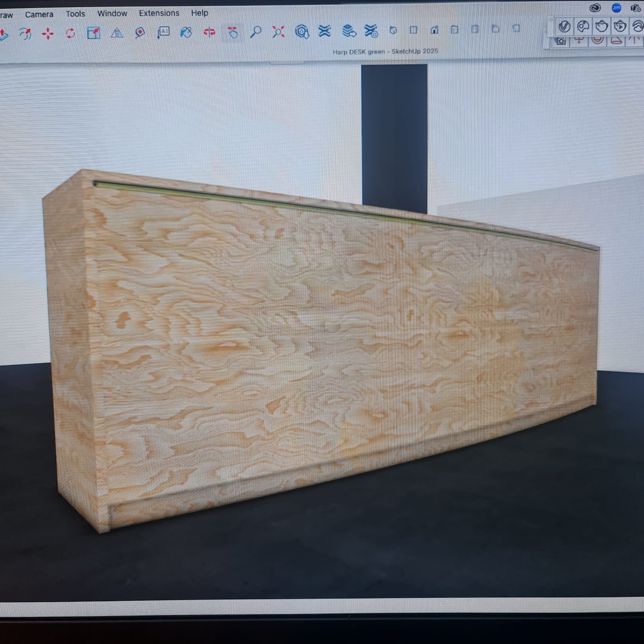644x644 pixels.
Task: Select the Zoom magnifier tool
Action: click(256, 32)
